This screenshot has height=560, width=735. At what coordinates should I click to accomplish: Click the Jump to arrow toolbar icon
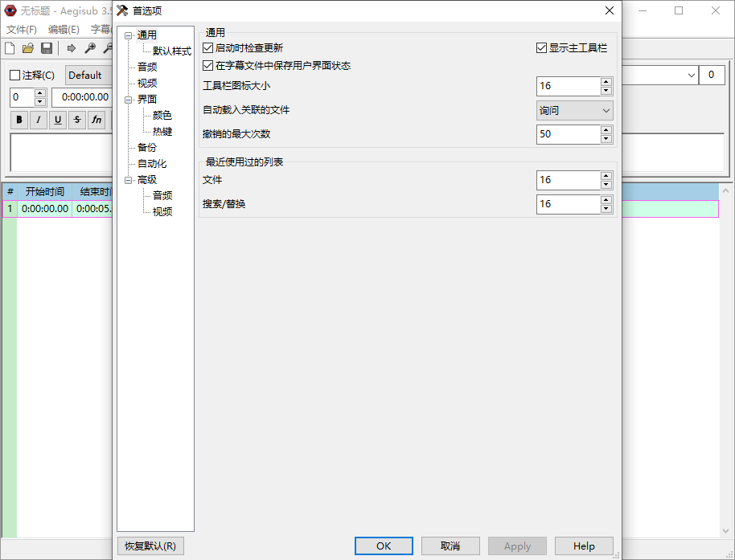72,48
